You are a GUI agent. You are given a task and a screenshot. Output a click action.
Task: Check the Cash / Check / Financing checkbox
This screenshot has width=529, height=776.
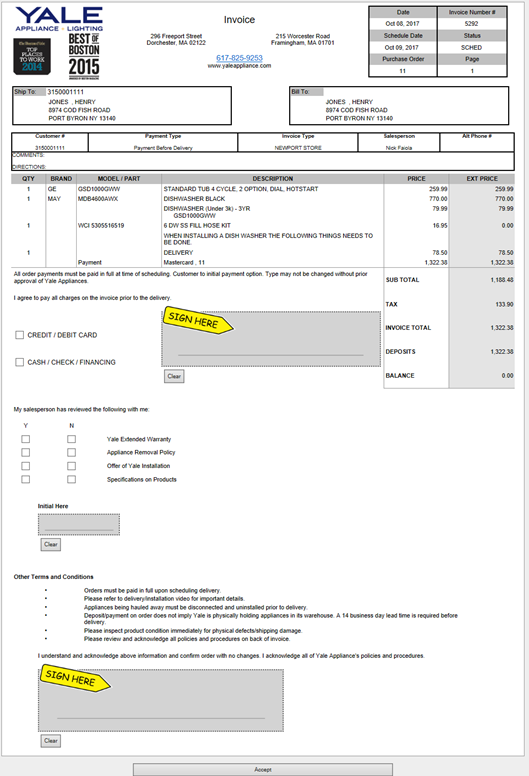click(x=20, y=362)
